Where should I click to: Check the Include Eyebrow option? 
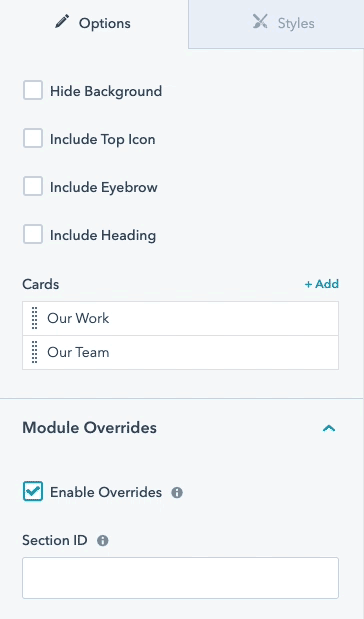click(33, 186)
